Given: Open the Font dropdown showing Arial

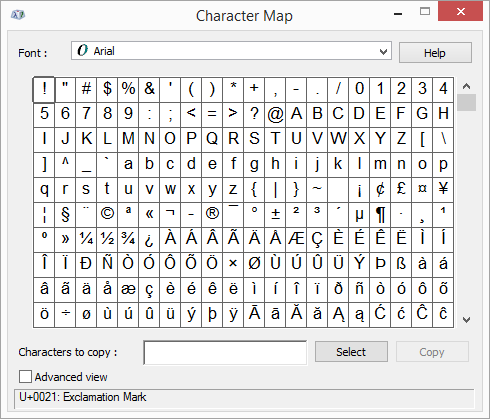Looking at the screenshot, I should (231, 51).
